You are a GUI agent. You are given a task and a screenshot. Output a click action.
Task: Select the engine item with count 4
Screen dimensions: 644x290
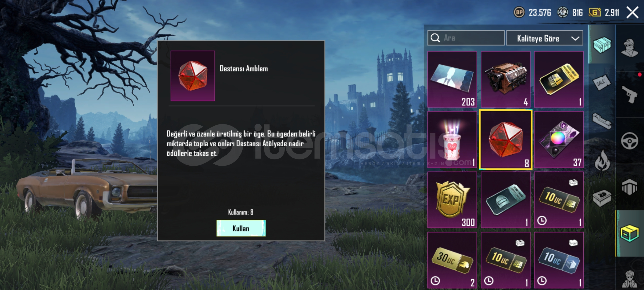(x=506, y=79)
